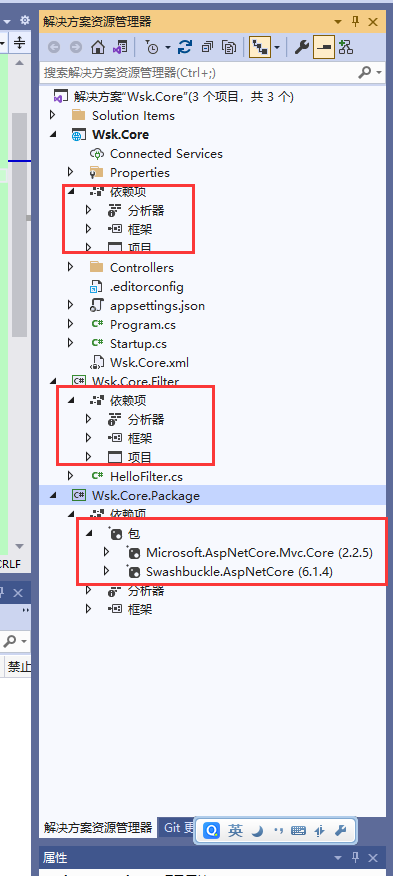Open the IME soft keyboard icon
The height and width of the screenshot is (876, 393).
click(x=299, y=831)
